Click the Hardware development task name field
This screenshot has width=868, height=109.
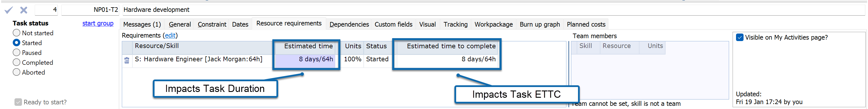pyautogui.click(x=493, y=10)
